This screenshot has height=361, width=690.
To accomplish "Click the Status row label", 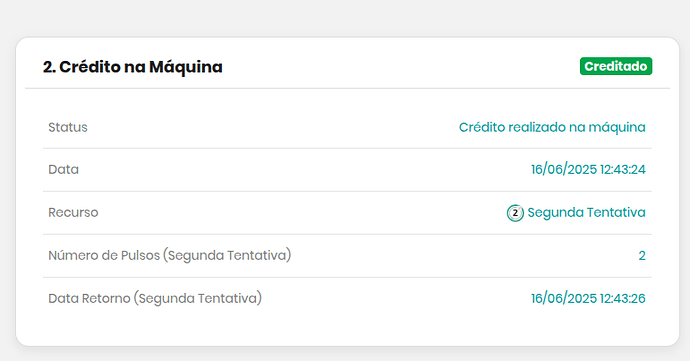I will pyautogui.click(x=68, y=127).
